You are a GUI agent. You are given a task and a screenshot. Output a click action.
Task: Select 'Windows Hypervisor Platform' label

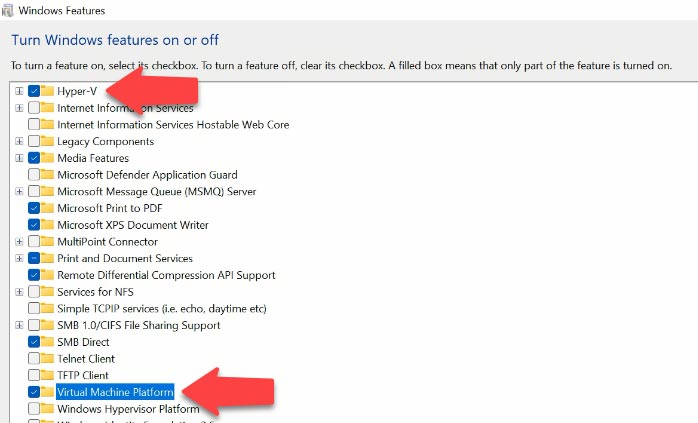click(128, 409)
